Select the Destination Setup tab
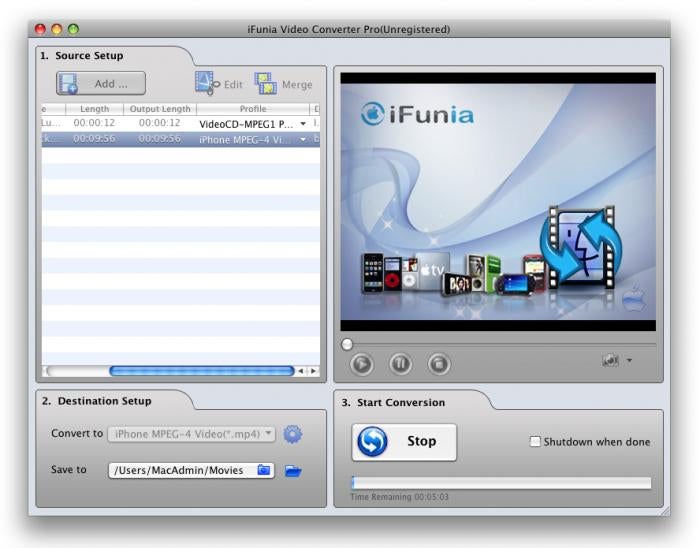700x548 pixels. (96, 401)
